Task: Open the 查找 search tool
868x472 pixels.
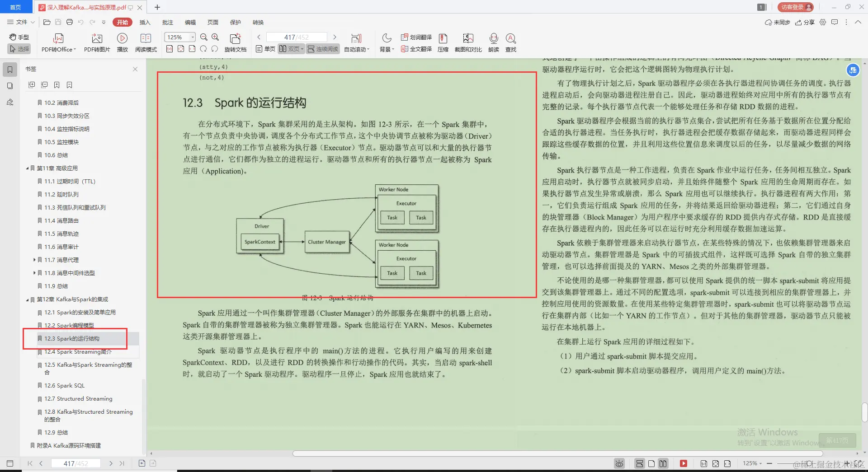Action: [511, 42]
